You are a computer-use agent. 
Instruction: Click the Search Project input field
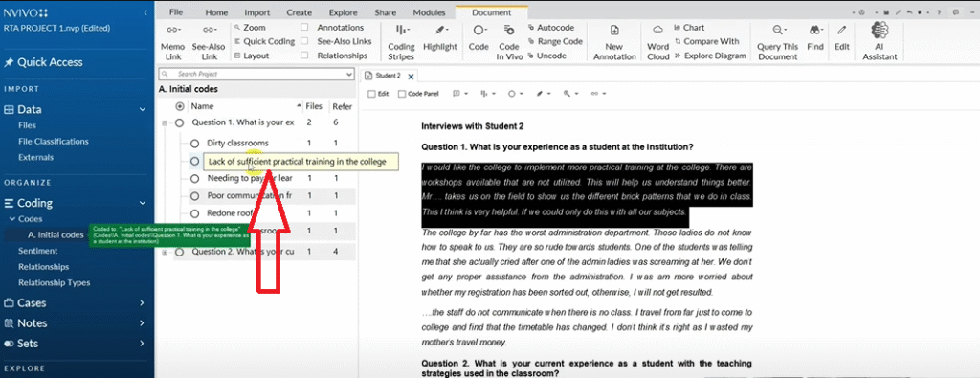256,74
